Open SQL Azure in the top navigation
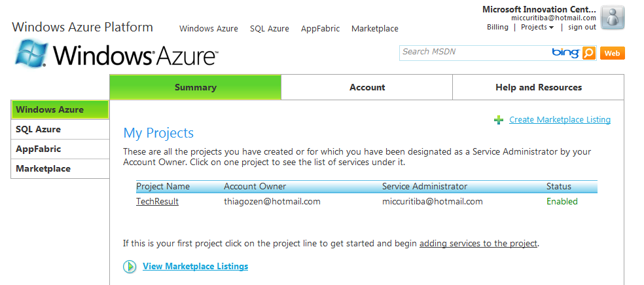The width and height of the screenshot is (644, 285). pos(270,29)
